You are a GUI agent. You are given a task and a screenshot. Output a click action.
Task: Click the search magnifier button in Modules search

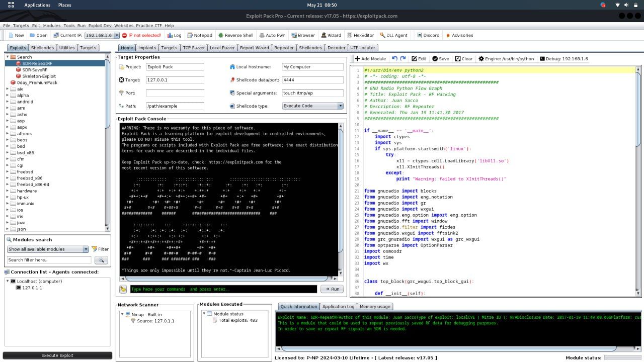pyautogui.click(x=101, y=260)
